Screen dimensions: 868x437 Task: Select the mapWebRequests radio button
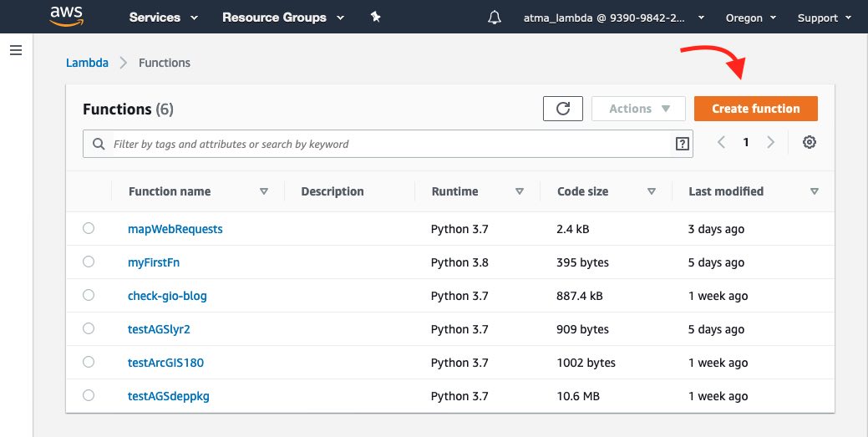(89, 228)
